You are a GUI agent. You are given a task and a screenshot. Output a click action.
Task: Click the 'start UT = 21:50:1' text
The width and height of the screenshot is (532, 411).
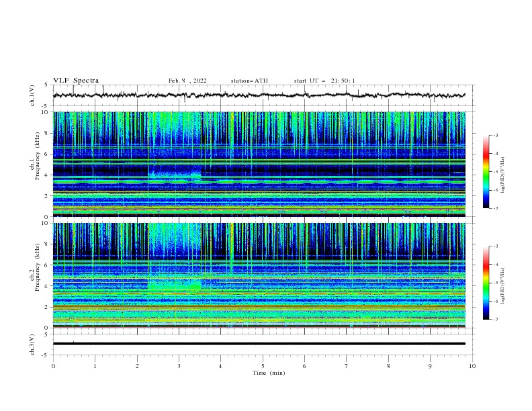pyautogui.click(x=324, y=81)
